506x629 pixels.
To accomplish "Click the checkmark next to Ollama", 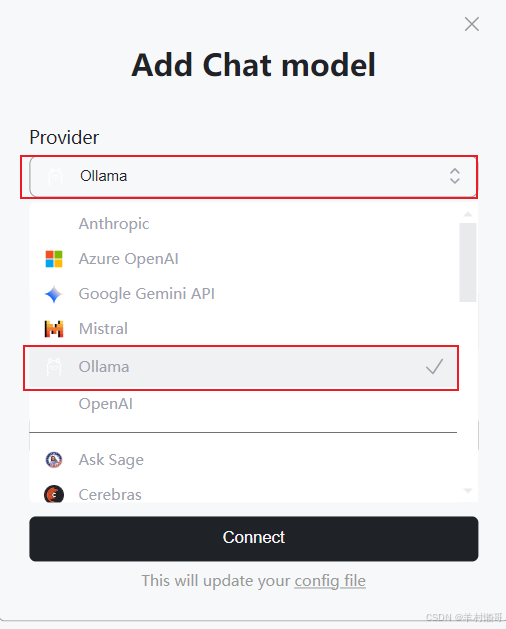I will [x=434, y=367].
